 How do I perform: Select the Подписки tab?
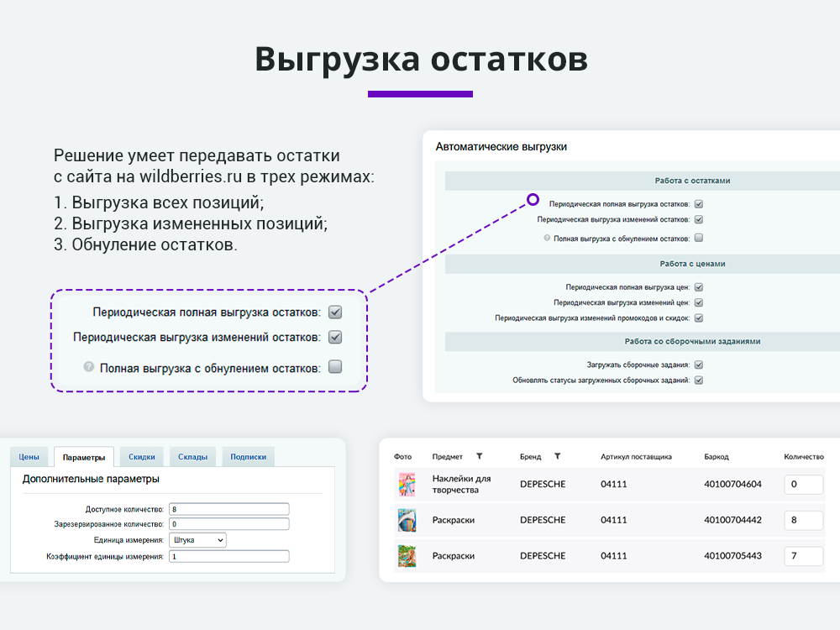point(249,456)
